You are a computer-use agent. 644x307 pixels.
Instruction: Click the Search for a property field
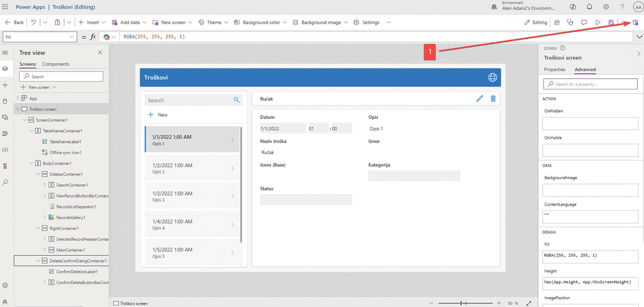click(590, 84)
